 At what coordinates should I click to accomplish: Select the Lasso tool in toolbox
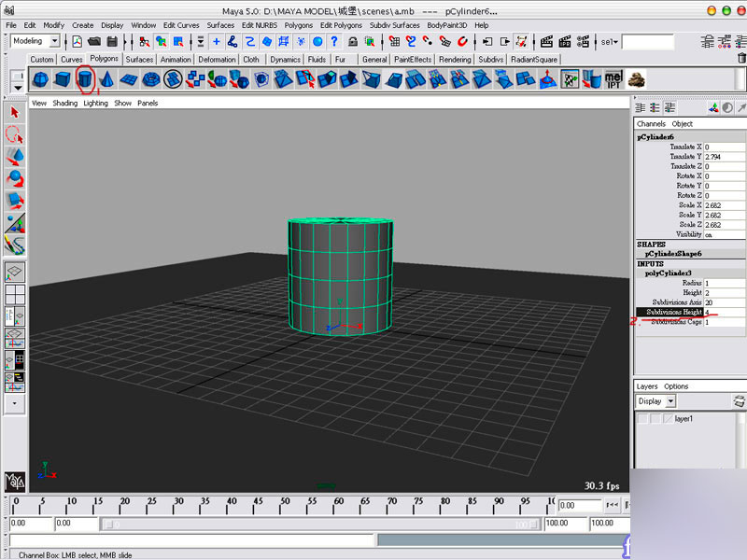click(14, 134)
